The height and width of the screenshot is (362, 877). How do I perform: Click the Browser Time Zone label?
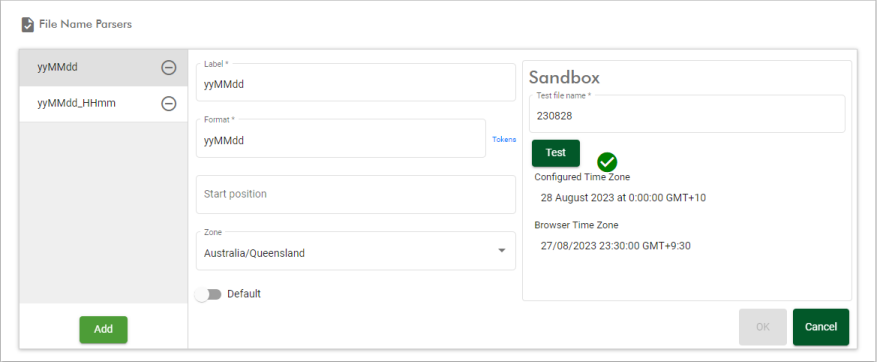[576, 225]
